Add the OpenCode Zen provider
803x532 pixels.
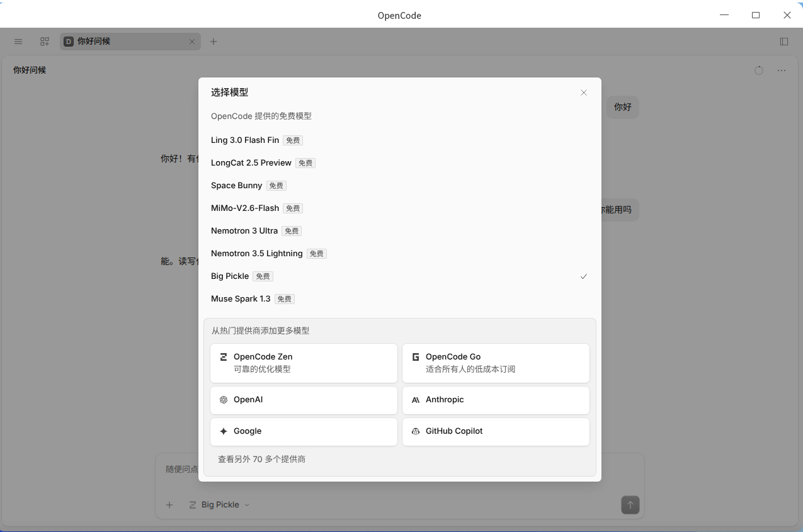[304, 363]
